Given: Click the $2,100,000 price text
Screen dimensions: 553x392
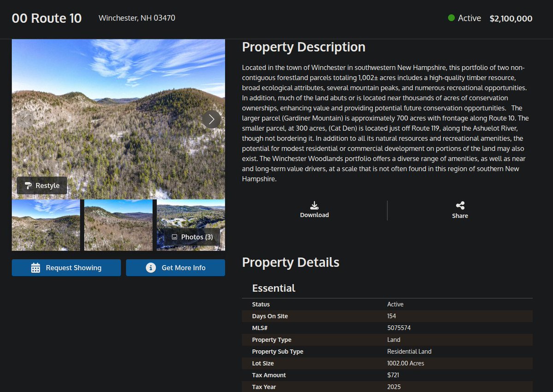Looking at the screenshot, I should point(511,18).
